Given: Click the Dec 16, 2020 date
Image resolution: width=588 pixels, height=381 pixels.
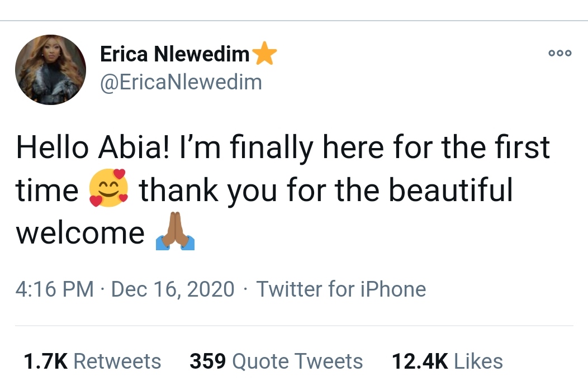Looking at the screenshot, I should 173,289.
